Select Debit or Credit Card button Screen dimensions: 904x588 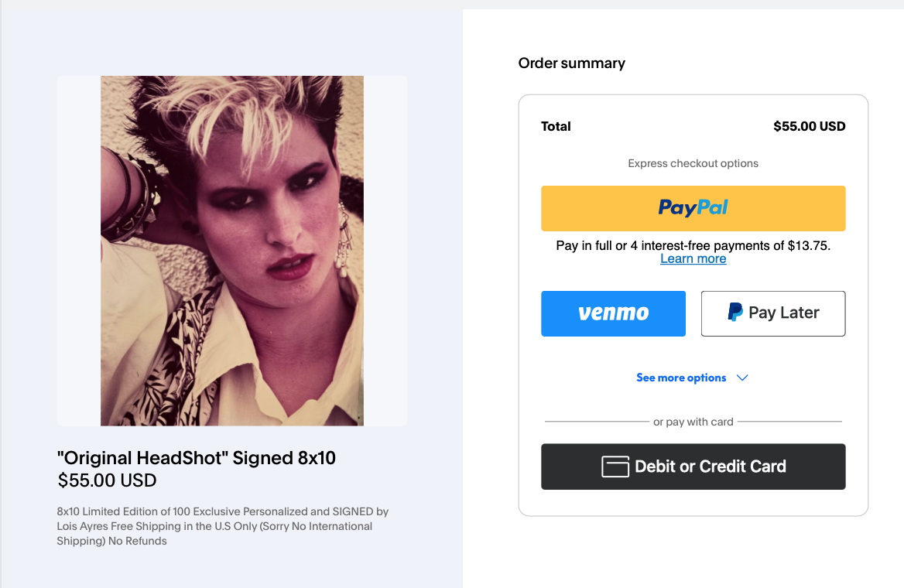coord(693,467)
